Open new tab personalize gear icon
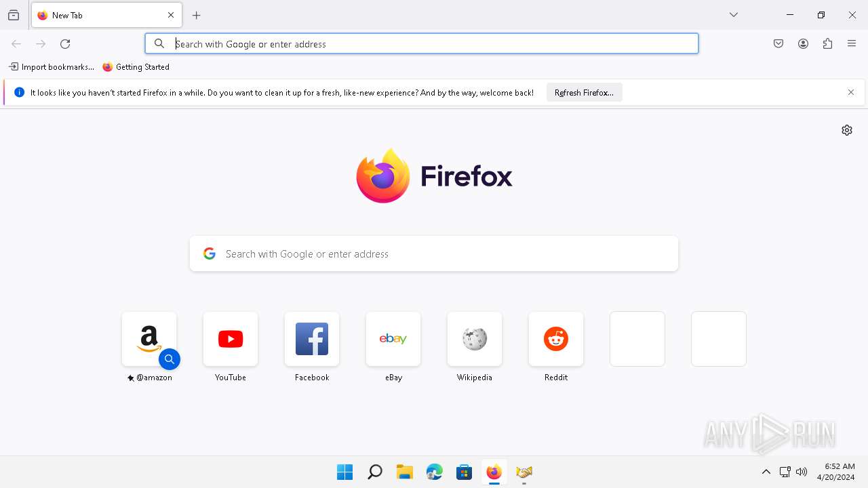The width and height of the screenshot is (868, 488). click(847, 130)
